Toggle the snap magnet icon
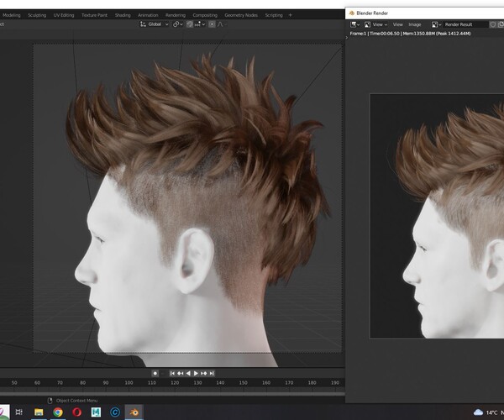Screen dimensions: 504x420 190,24
